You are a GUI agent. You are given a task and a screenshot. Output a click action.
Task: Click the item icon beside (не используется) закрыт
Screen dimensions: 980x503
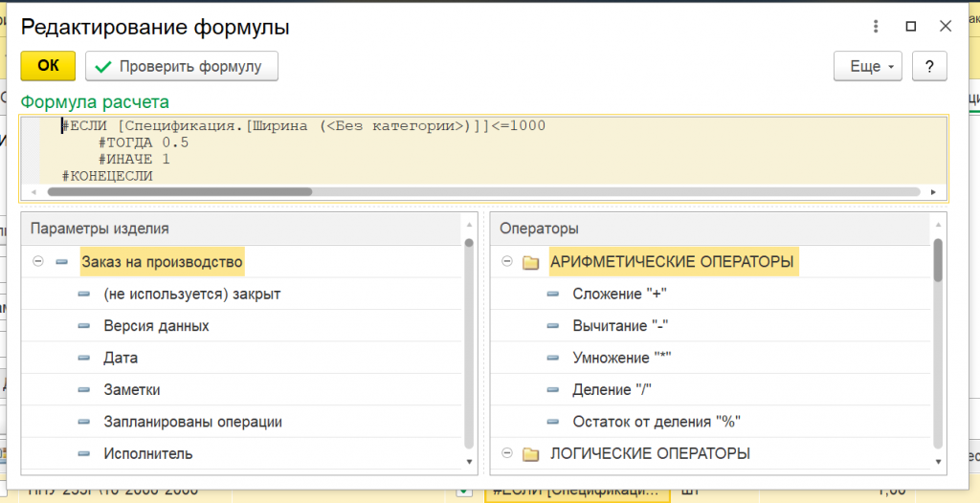point(84,295)
